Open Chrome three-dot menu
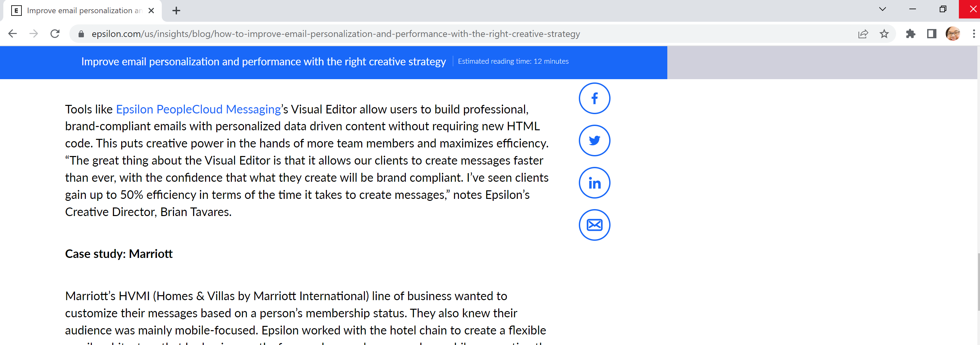Screen dimensions: 980x345 point(973,34)
